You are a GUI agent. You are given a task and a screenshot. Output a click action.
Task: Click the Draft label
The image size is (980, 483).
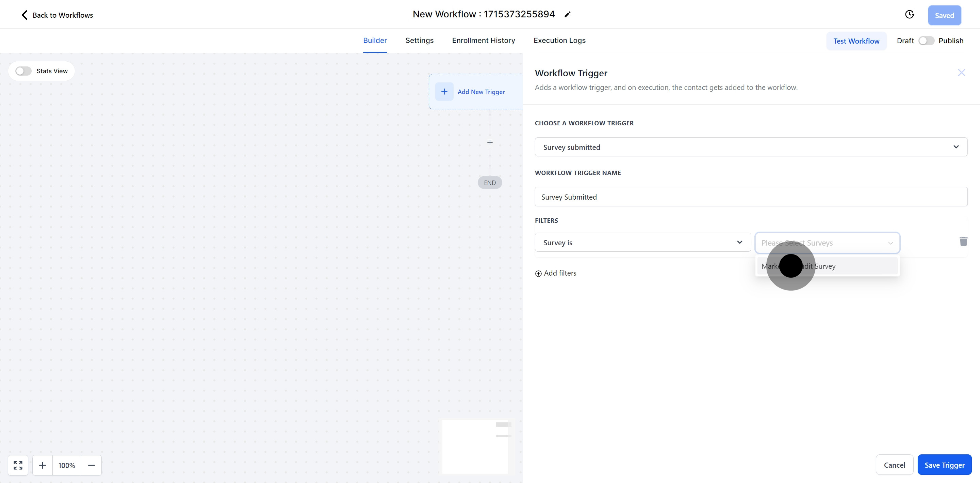905,41
